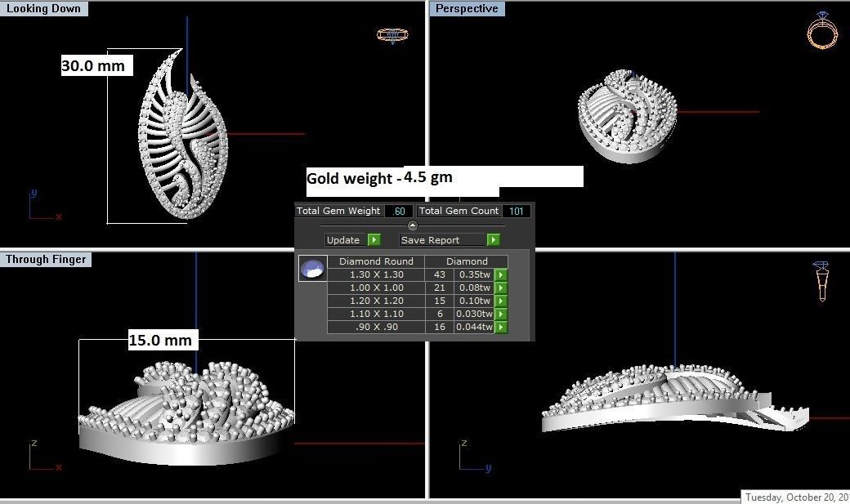This screenshot has width=850, height=504.
Task: Click the Total Gem Count label
Action: 459,211
